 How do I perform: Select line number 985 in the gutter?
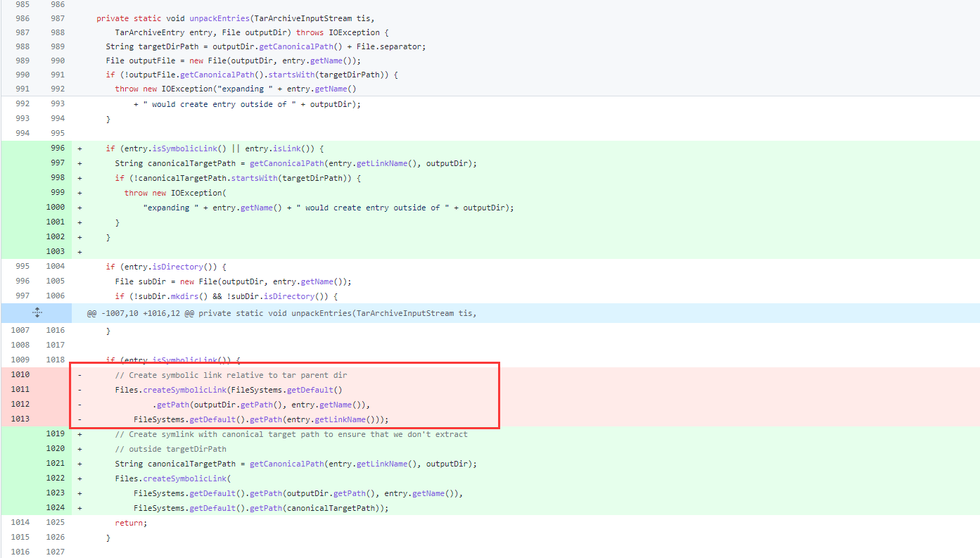tap(22, 4)
